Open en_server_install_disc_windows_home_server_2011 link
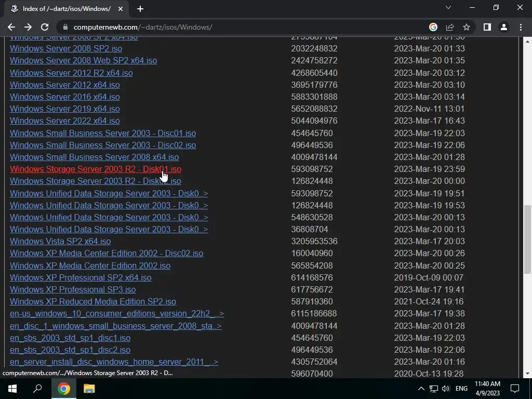Image resolution: width=532 pixels, height=399 pixels. tap(114, 362)
